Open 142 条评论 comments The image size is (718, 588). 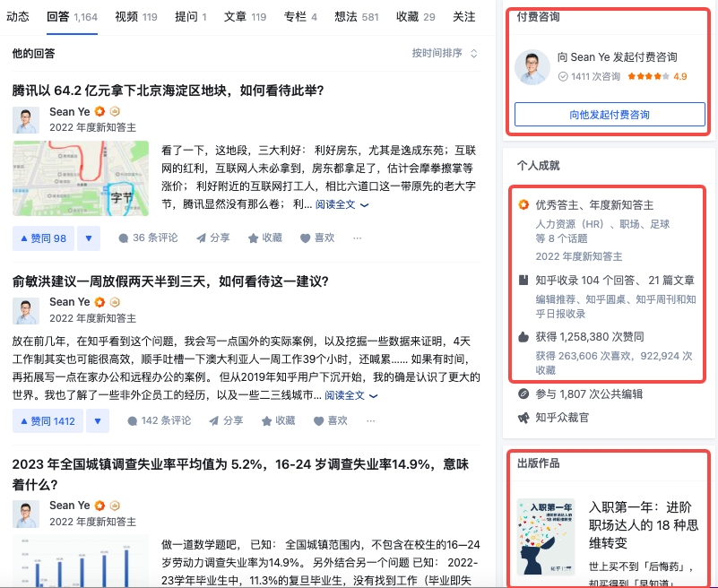[x=159, y=420]
